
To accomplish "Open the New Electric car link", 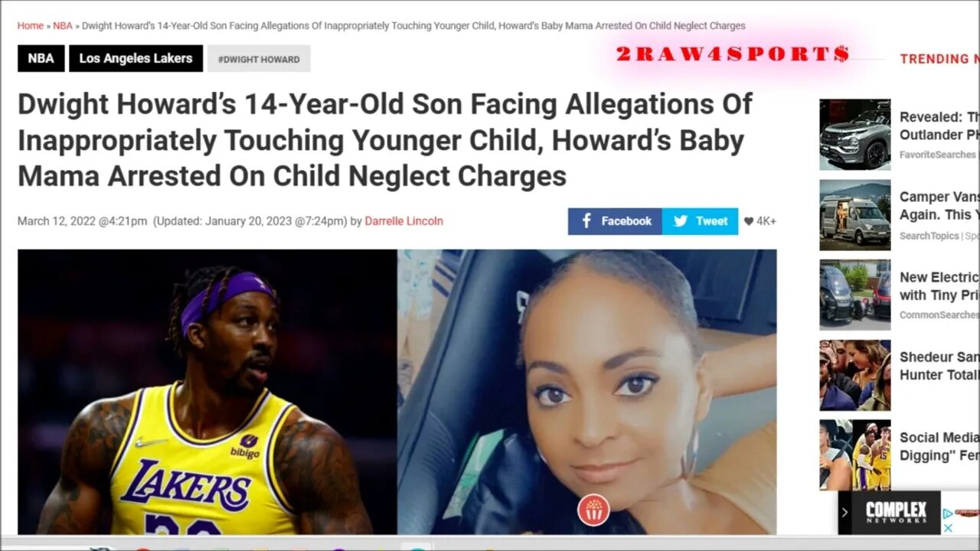I will click(939, 286).
